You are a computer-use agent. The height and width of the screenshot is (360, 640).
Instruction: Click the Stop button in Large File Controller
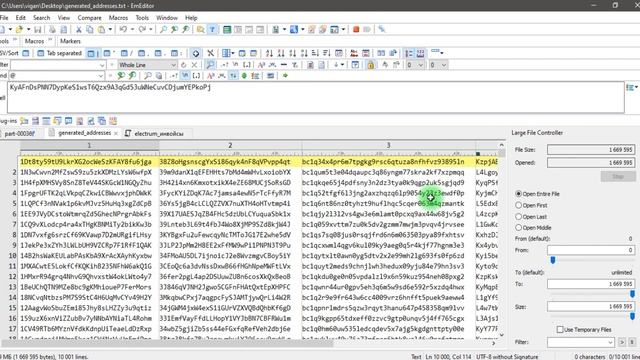pyautogui.click(x=618, y=176)
